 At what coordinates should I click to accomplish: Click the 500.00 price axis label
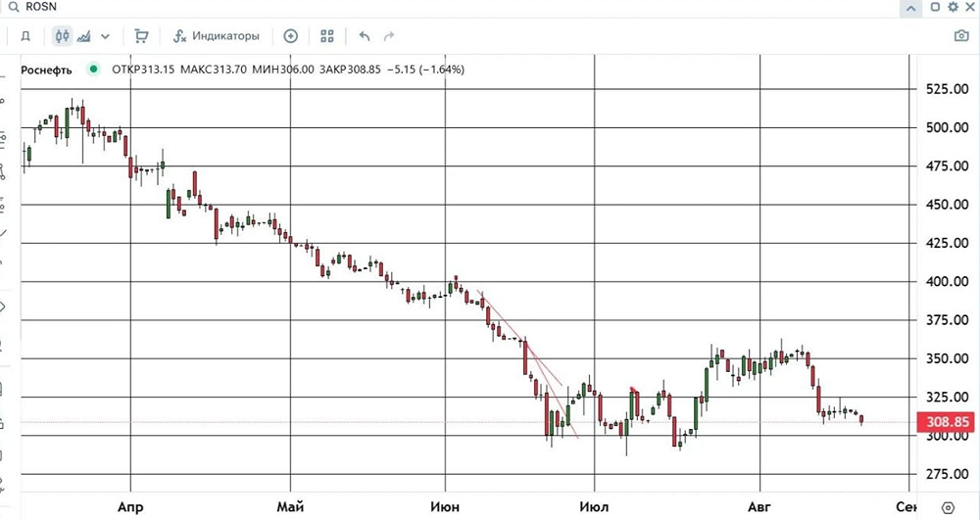[x=947, y=127]
